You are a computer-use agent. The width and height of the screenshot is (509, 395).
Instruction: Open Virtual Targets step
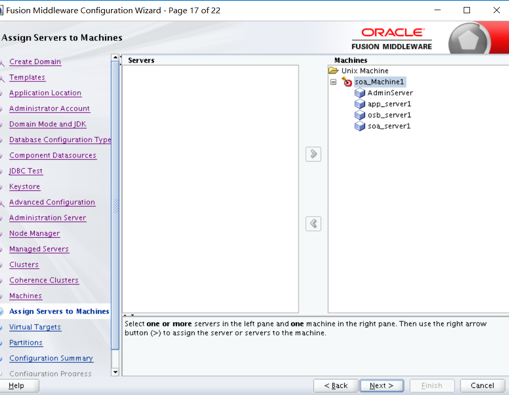click(x=35, y=327)
